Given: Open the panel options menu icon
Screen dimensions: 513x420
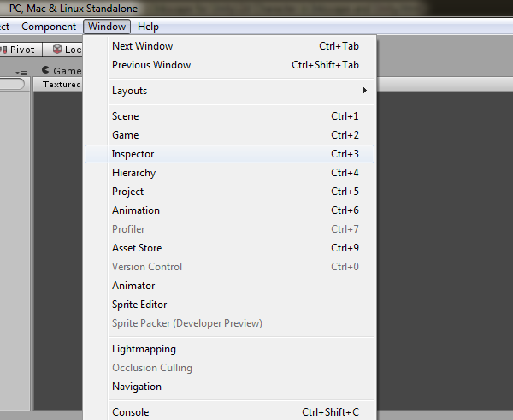Looking at the screenshot, I should [x=23, y=72].
